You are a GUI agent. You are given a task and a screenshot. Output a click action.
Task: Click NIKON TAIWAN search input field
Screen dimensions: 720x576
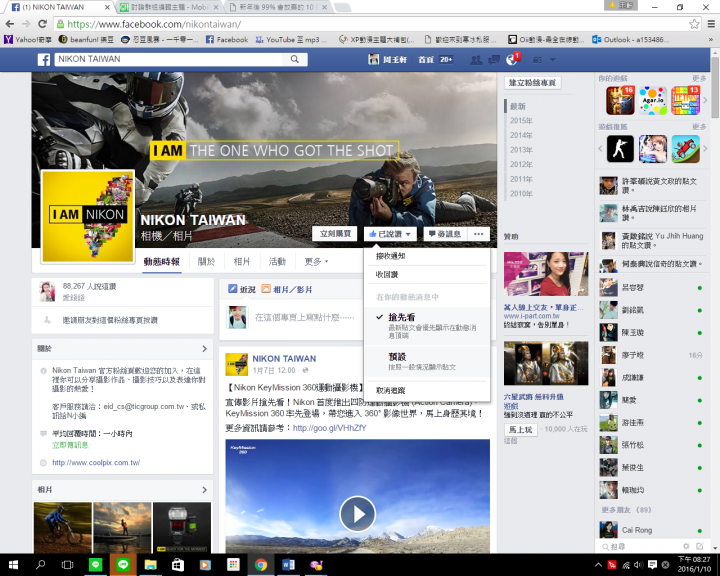170,59
